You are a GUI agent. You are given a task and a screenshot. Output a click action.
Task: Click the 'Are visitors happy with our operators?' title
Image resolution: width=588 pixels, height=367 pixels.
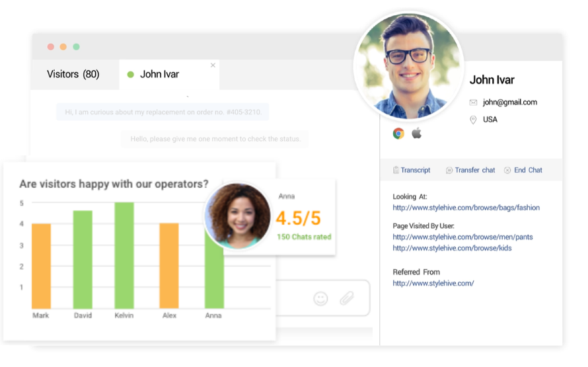[114, 184]
